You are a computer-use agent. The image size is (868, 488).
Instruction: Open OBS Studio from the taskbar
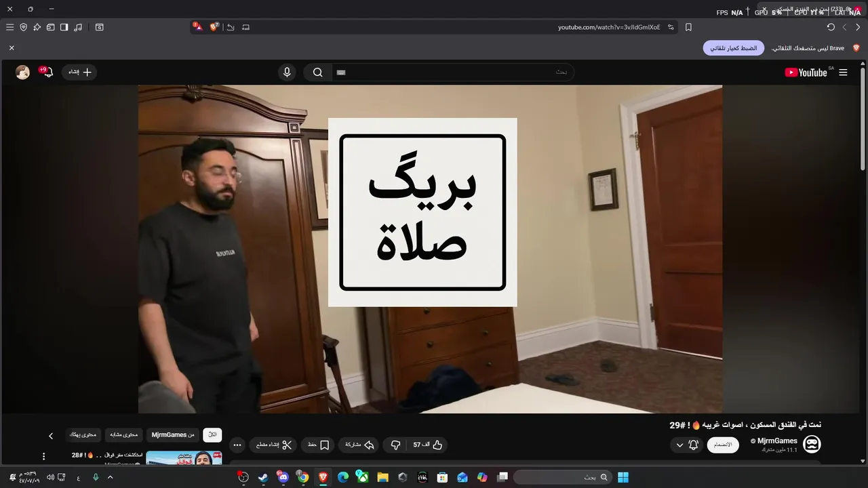[x=243, y=477]
